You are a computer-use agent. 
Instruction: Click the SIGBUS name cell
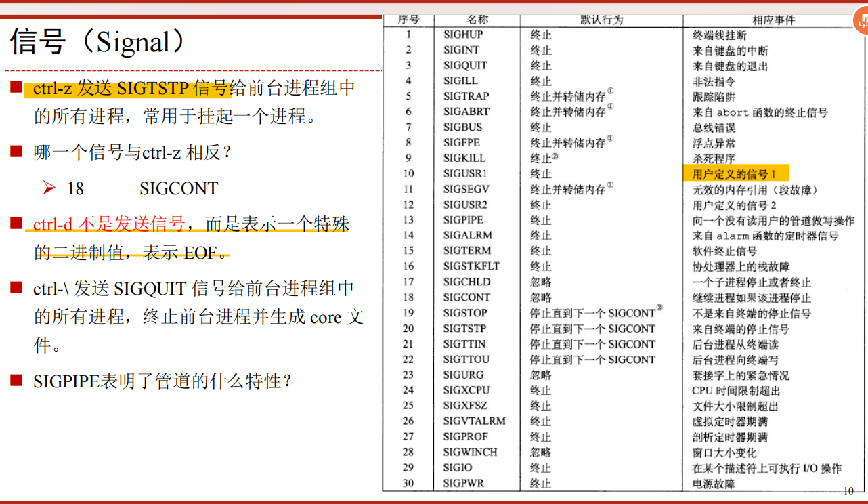(x=463, y=127)
